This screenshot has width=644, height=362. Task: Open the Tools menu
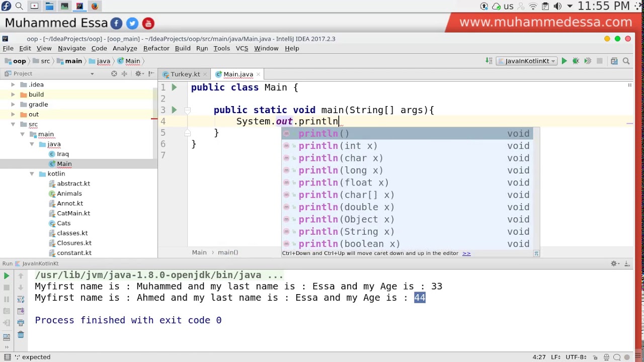pos(221,48)
